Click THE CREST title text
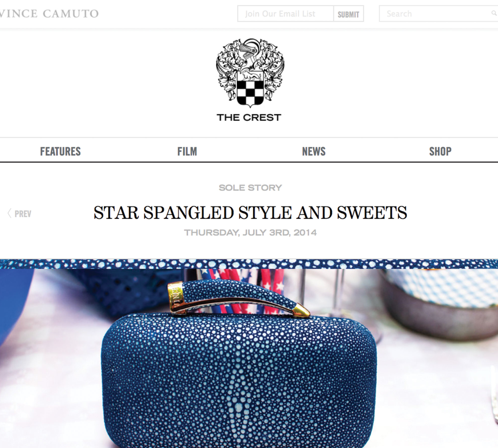Screen dimensions: 498x448 (x=249, y=117)
